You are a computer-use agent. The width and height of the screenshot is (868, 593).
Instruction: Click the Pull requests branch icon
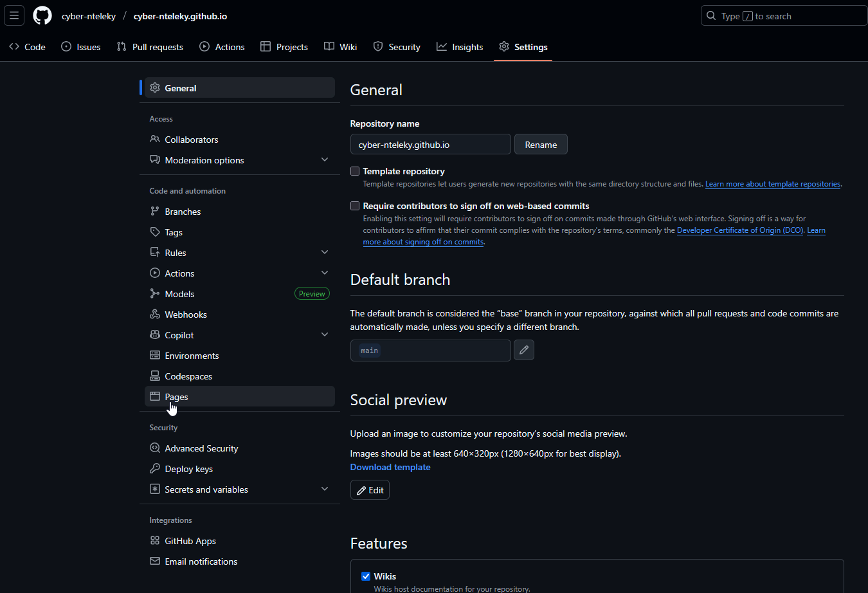click(x=122, y=46)
